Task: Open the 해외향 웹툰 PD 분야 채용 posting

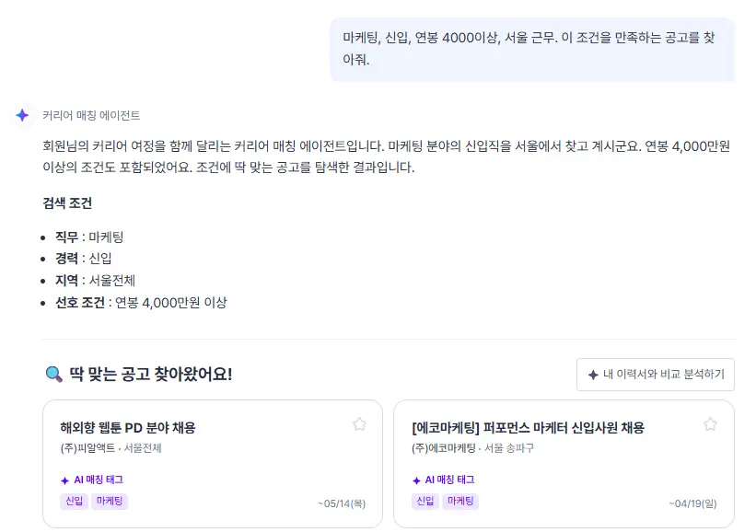Action: pos(128,428)
